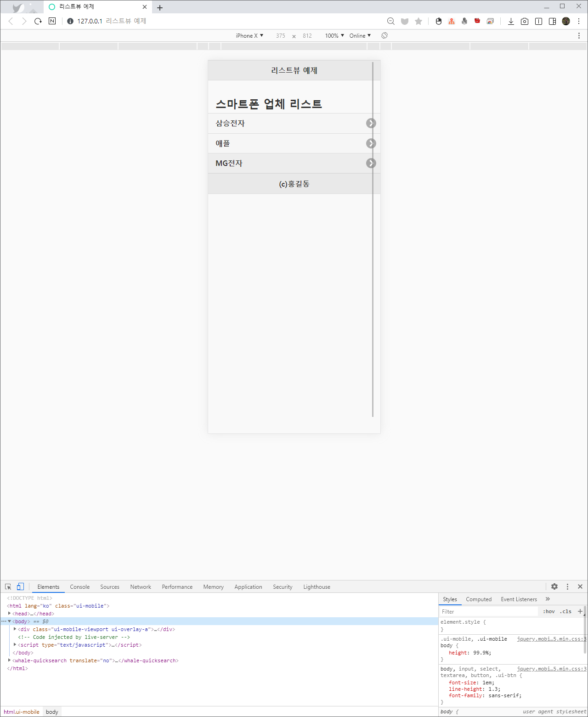Viewport: 588px width, 717px height.
Task: Click the arrow icon on 삼성전자 row
Action: coord(371,123)
